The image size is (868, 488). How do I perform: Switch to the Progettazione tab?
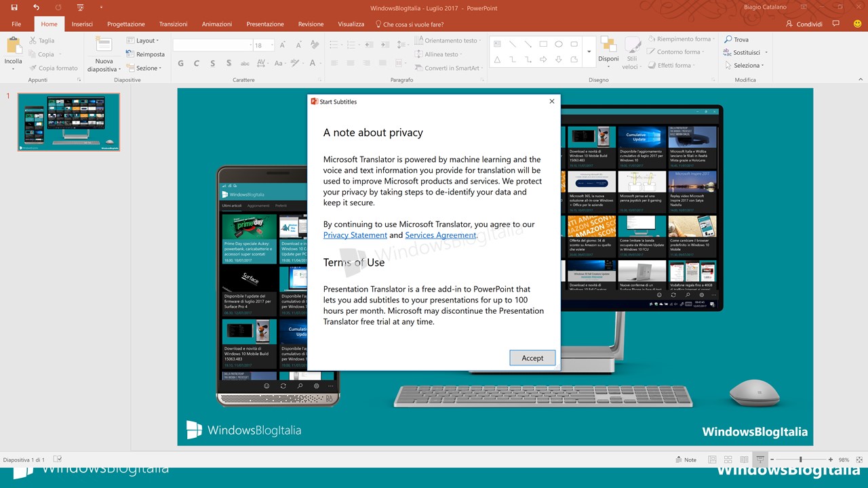[126, 24]
